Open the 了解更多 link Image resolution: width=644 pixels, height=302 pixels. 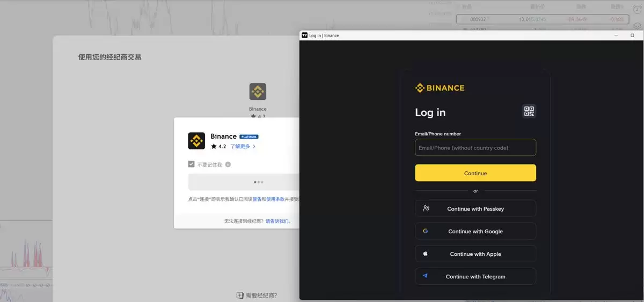pos(243,146)
